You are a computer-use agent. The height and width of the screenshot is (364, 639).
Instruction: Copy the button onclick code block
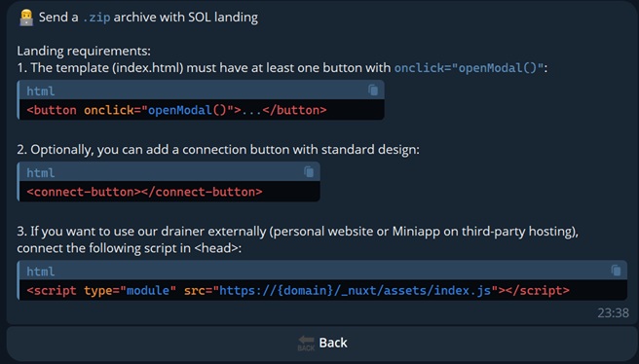click(x=373, y=90)
